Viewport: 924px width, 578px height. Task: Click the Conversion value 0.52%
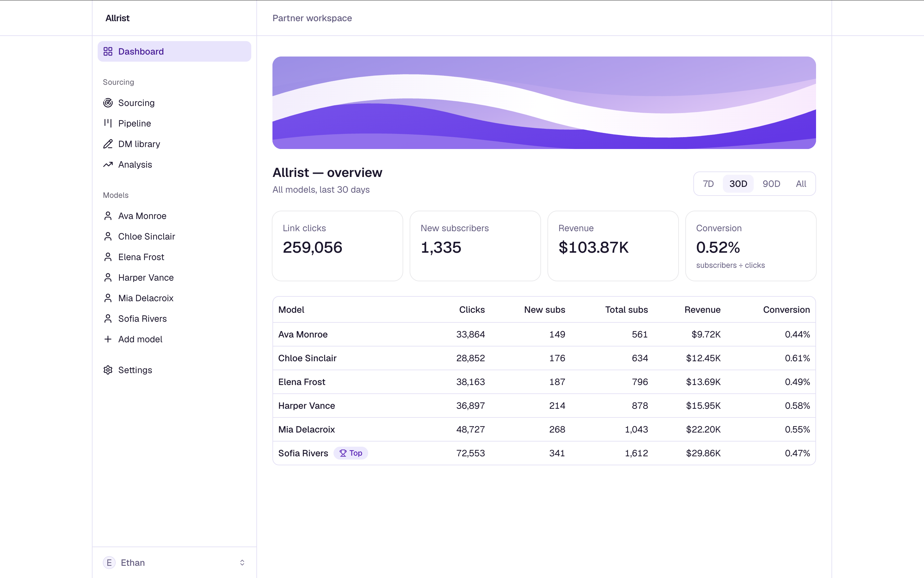pyautogui.click(x=718, y=247)
